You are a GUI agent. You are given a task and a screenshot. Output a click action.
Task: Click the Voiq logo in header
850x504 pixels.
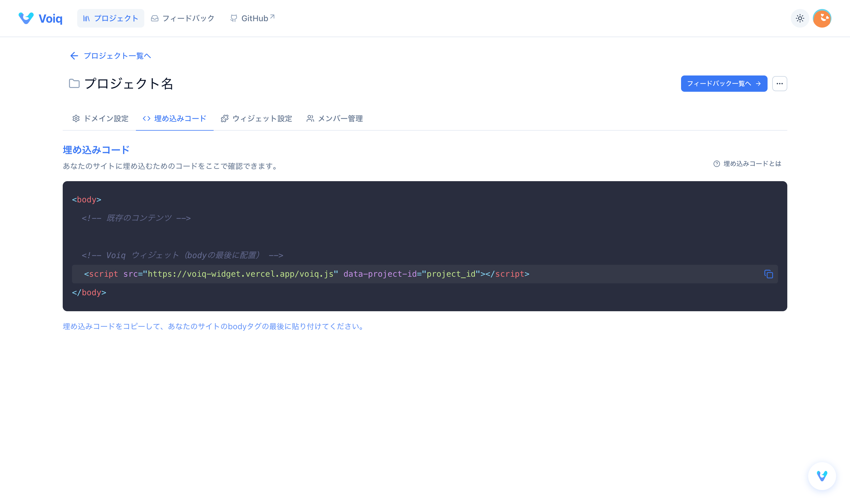(x=40, y=18)
